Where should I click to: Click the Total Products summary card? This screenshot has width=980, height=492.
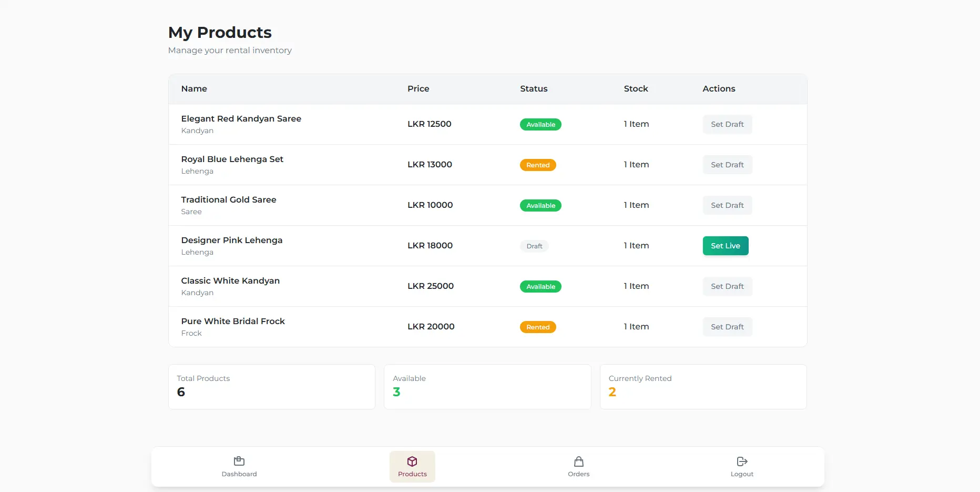pyautogui.click(x=272, y=387)
